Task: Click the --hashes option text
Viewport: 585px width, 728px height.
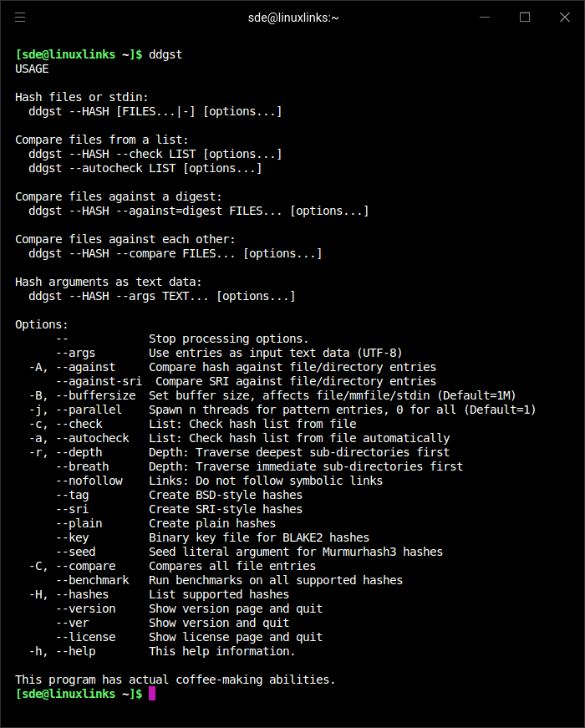Action: coord(82,594)
